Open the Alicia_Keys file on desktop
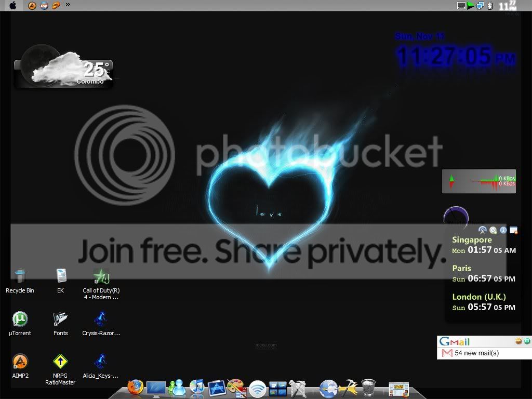This screenshot has width=532, height=399. click(101, 366)
